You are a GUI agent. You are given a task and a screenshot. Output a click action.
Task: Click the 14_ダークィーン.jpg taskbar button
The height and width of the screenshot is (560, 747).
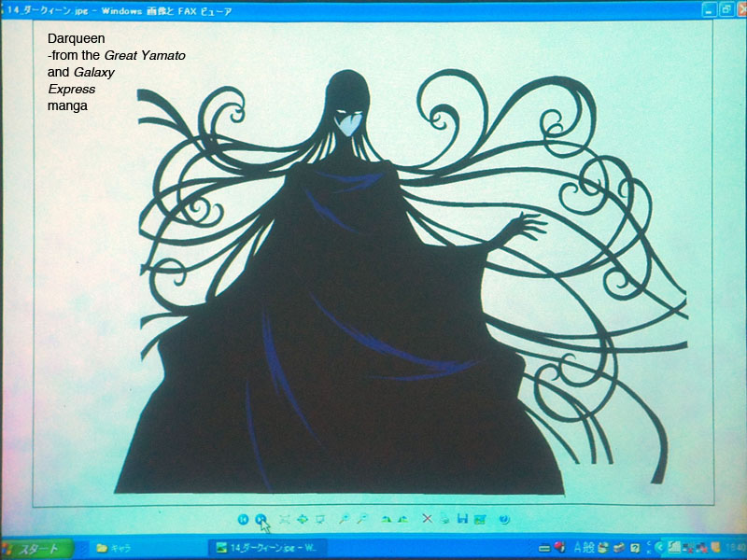(269, 548)
